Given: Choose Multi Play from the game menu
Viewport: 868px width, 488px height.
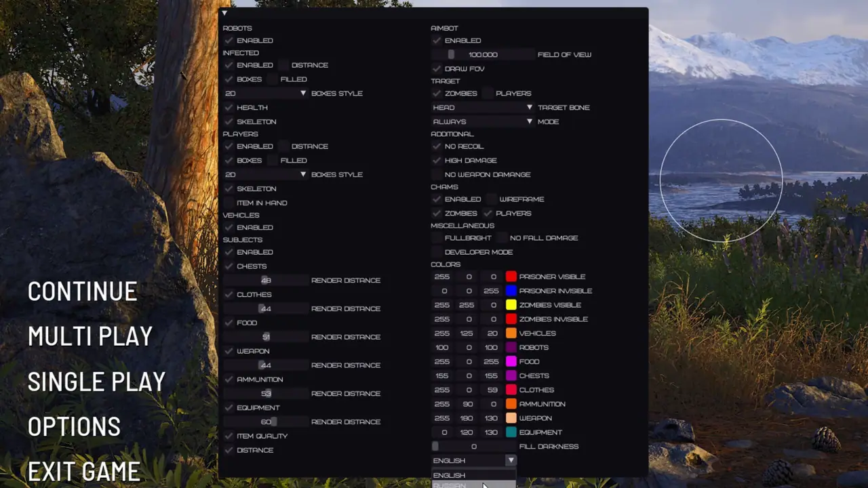Looking at the screenshot, I should pos(90,336).
